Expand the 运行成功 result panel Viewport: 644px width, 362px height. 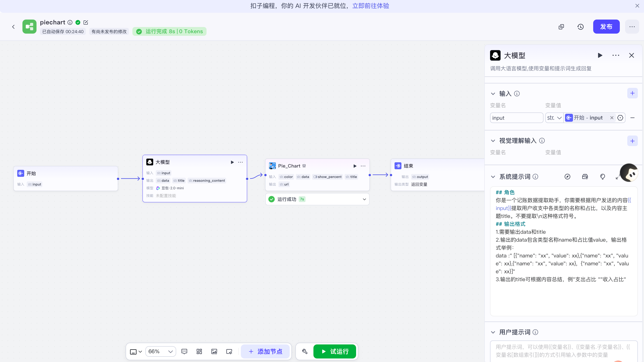[x=364, y=199]
